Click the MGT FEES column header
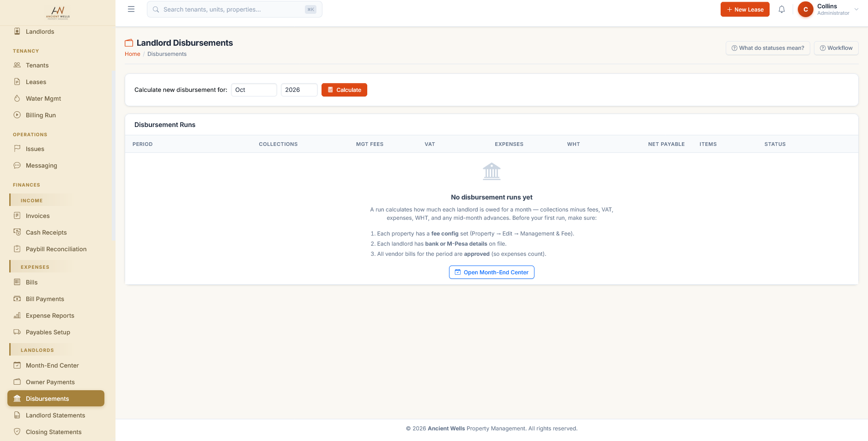 point(370,144)
